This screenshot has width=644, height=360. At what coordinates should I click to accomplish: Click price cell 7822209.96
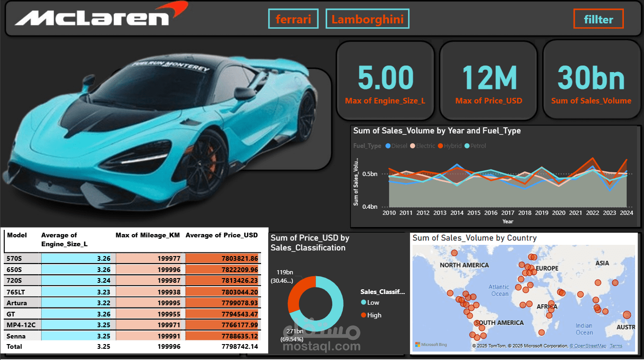coord(223,270)
